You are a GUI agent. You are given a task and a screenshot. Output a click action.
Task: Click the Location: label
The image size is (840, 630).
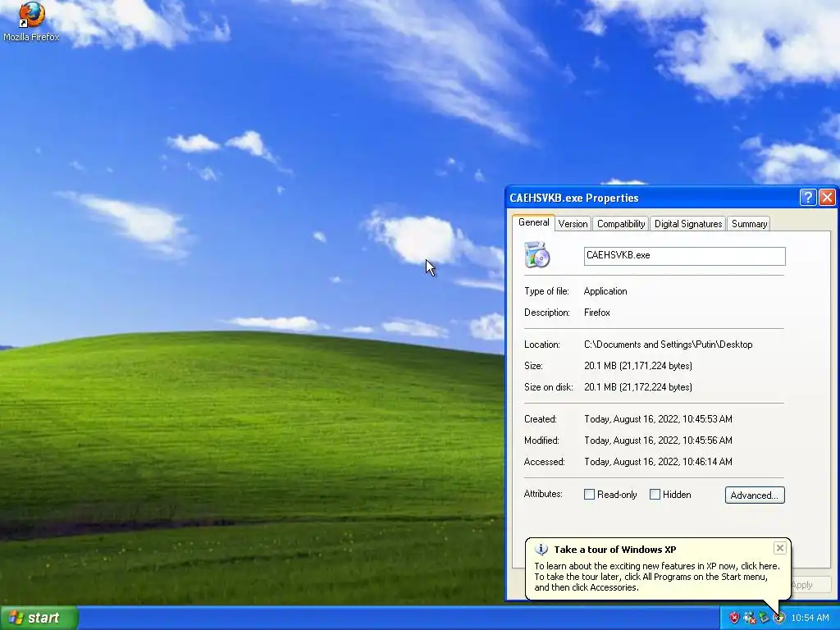tap(542, 345)
